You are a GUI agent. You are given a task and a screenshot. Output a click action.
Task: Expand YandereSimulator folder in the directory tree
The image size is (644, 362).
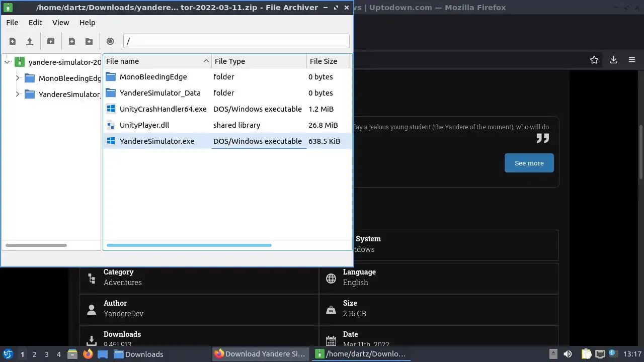(x=18, y=94)
